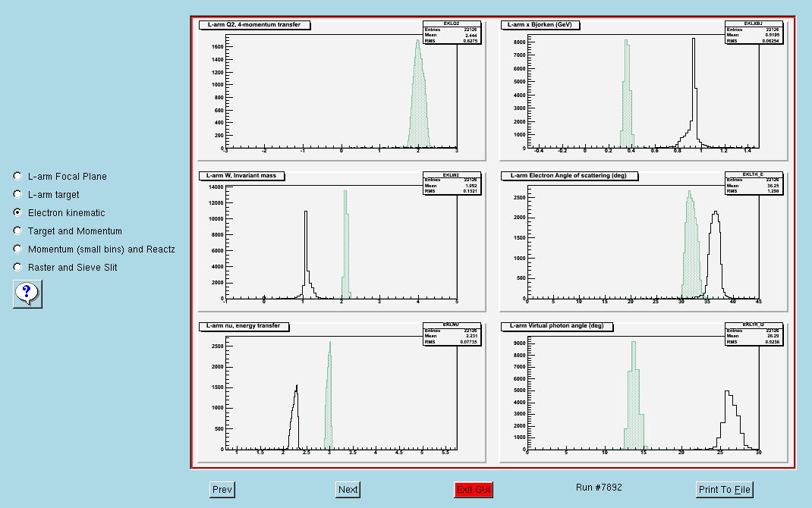Viewport: 812px width, 508px height.
Task: Click the green filled peak in the Q2 histogram
Action: coord(419,103)
